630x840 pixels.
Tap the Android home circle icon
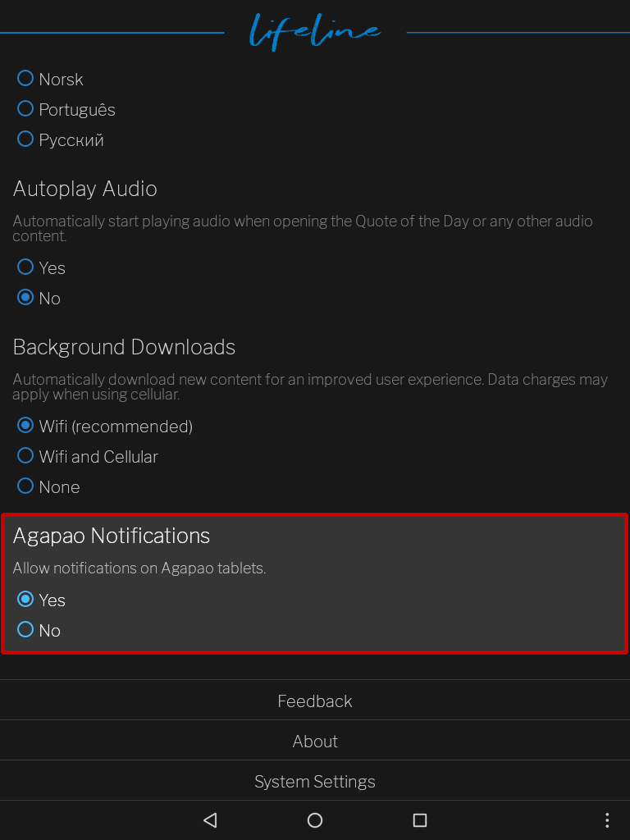coord(315,819)
